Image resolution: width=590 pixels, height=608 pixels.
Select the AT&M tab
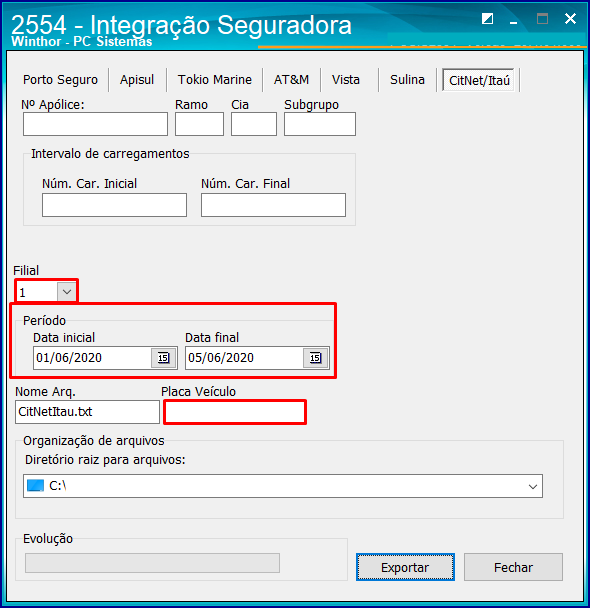pos(291,80)
